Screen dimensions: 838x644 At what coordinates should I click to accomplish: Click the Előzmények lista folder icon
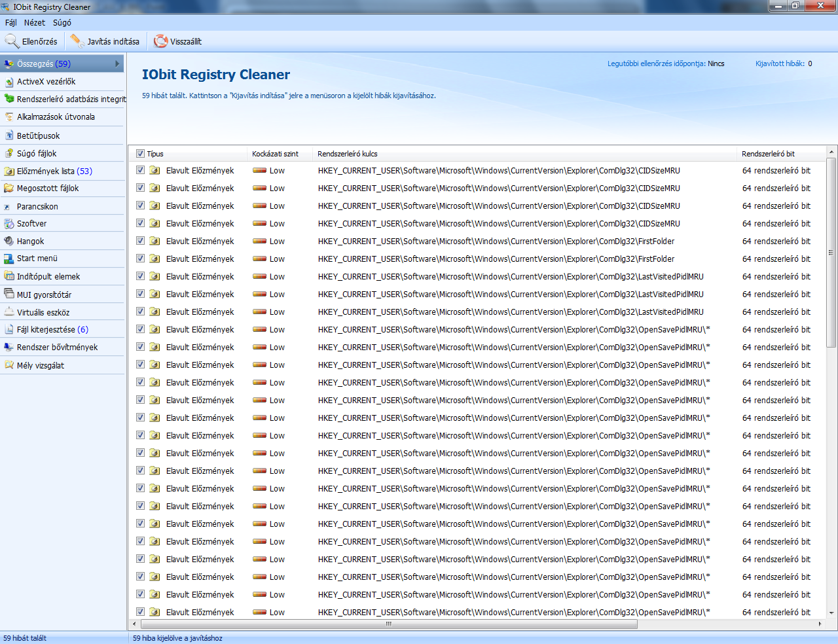click(9, 171)
